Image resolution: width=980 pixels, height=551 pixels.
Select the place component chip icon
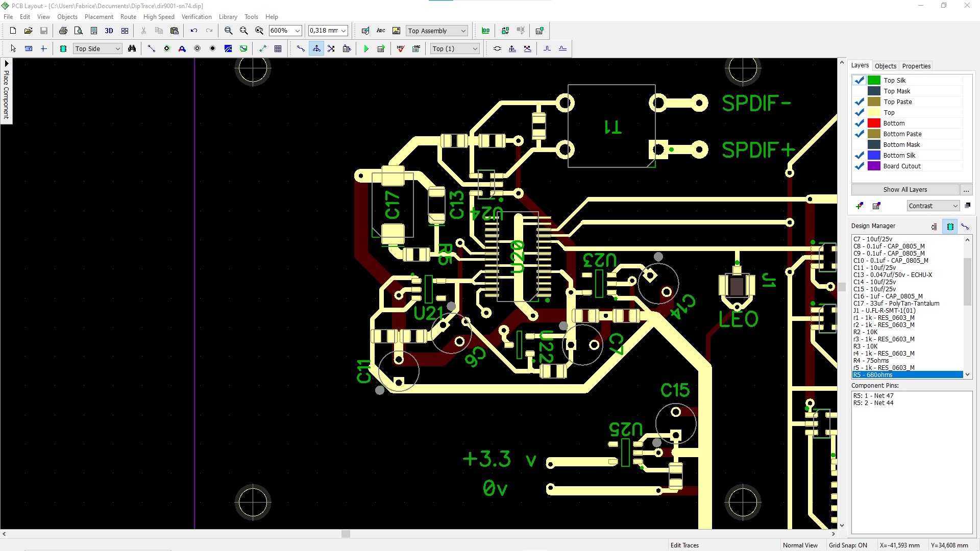[63, 48]
